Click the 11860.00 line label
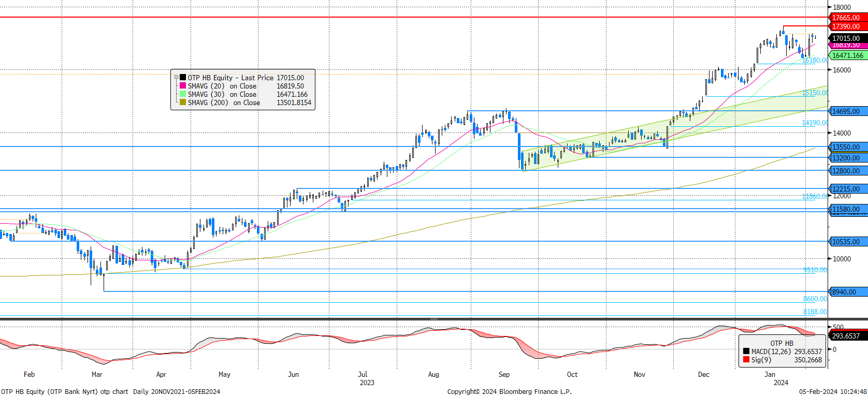Viewport: 868px width, 396px height. coord(815,196)
